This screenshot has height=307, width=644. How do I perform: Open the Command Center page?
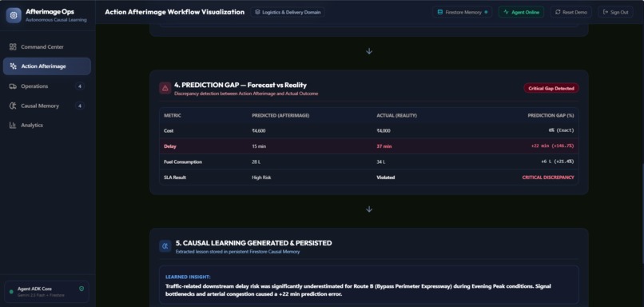tap(47, 47)
